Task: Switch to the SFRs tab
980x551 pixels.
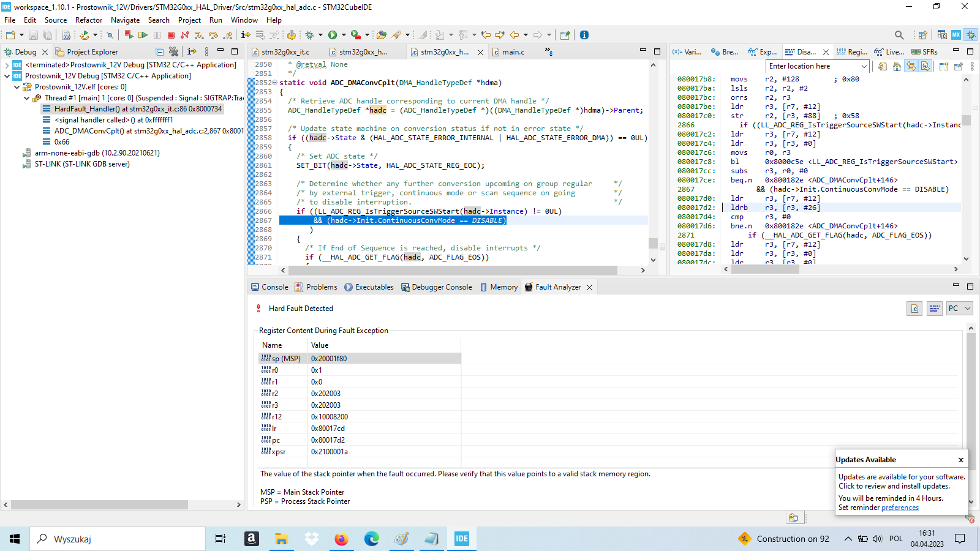Action: (925, 52)
